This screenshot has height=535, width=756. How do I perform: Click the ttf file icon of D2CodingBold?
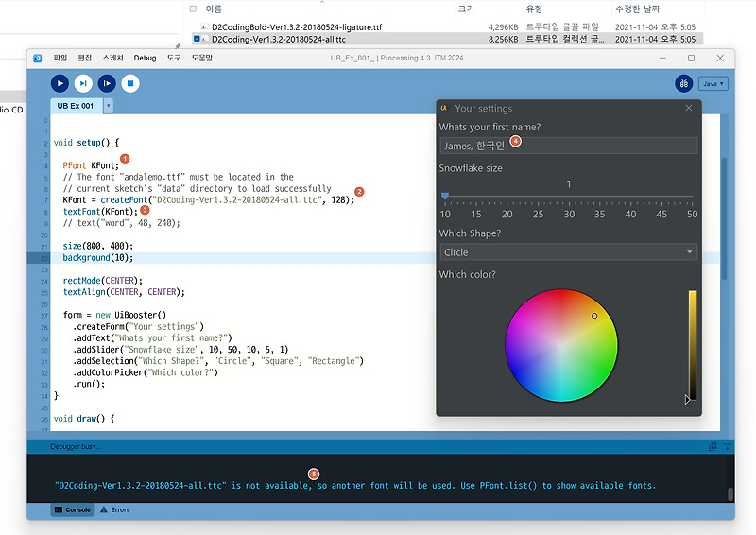tap(204, 27)
